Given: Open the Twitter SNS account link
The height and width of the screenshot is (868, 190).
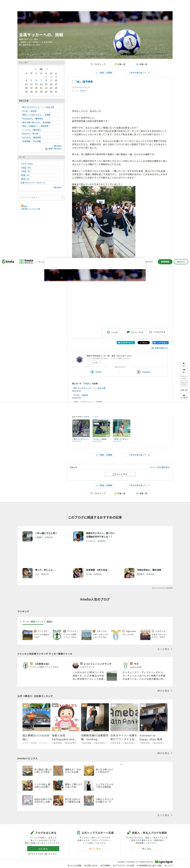Looking at the screenshot, I should coord(96,372).
